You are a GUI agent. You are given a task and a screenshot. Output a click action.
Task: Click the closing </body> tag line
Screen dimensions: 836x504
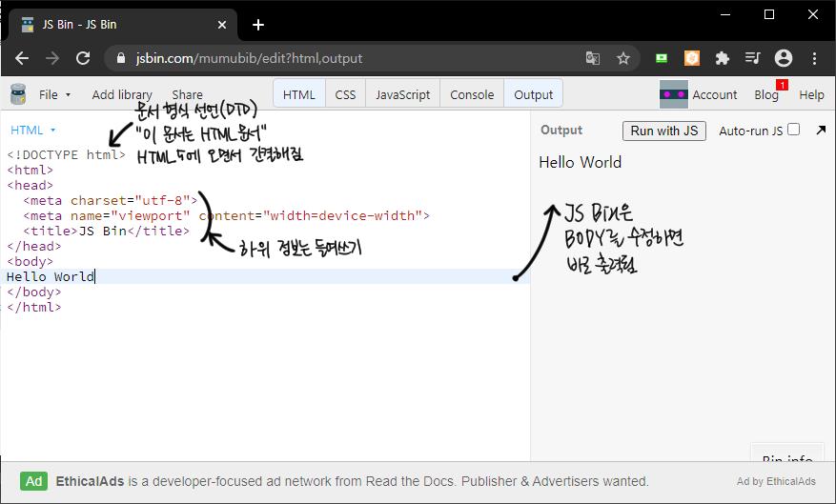pyautogui.click(x=34, y=292)
